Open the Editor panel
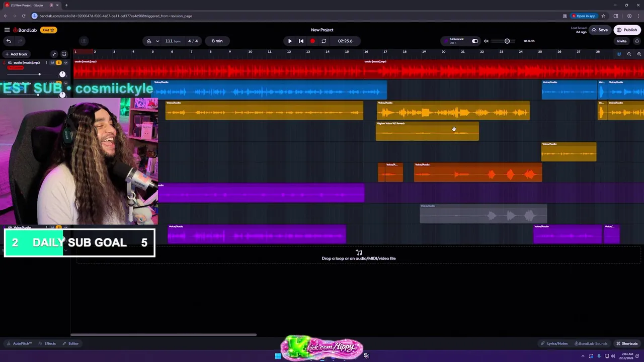The height and width of the screenshot is (362, 644). pyautogui.click(x=70, y=343)
